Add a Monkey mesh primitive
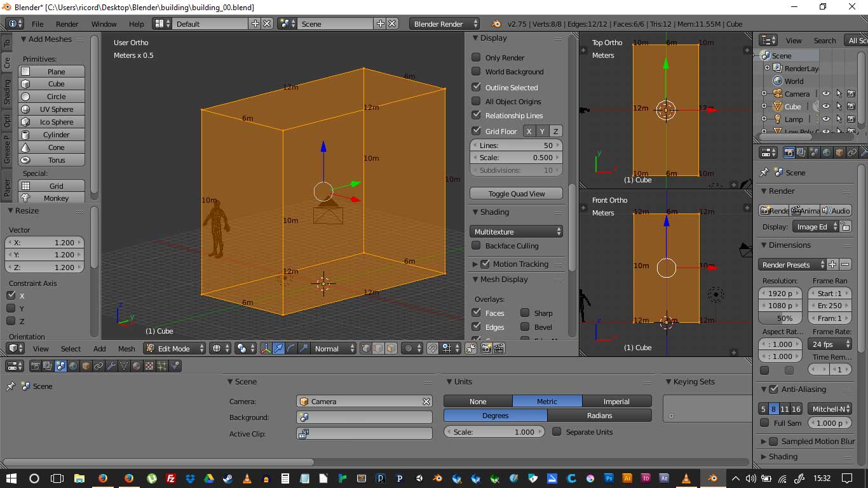This screenshot has height=488, width=868. click(x=56, y=198)
